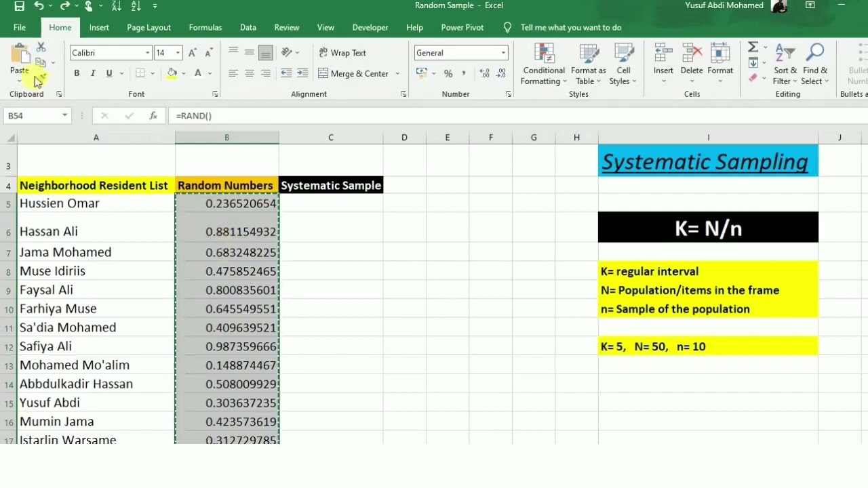The height and width of the screenshot is (488, 868).
Task: Click the Clear eraser icon in Editing
Action: coord(753,78)
